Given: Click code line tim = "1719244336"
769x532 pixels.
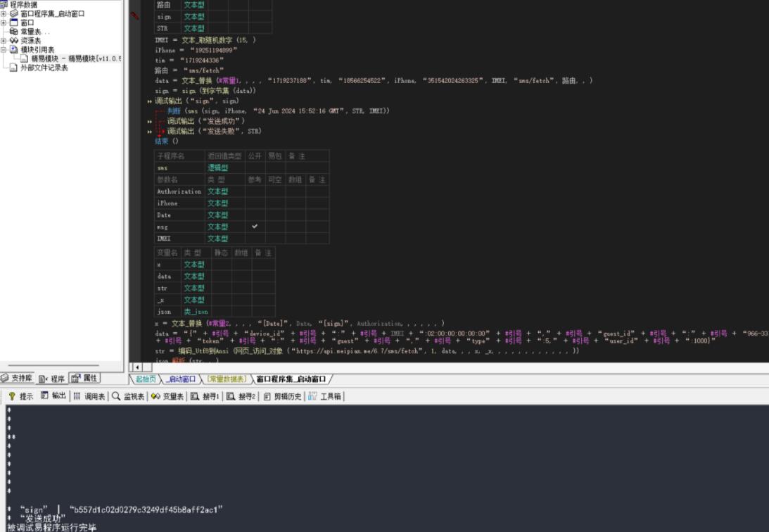Looking at the screenshot, I should [189, 61].
